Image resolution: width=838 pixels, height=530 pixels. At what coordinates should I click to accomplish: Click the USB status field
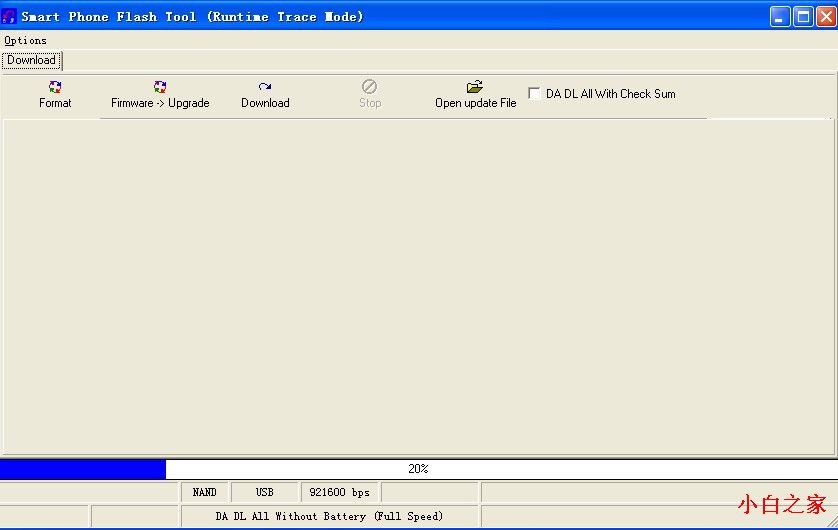tap(265, 492)
